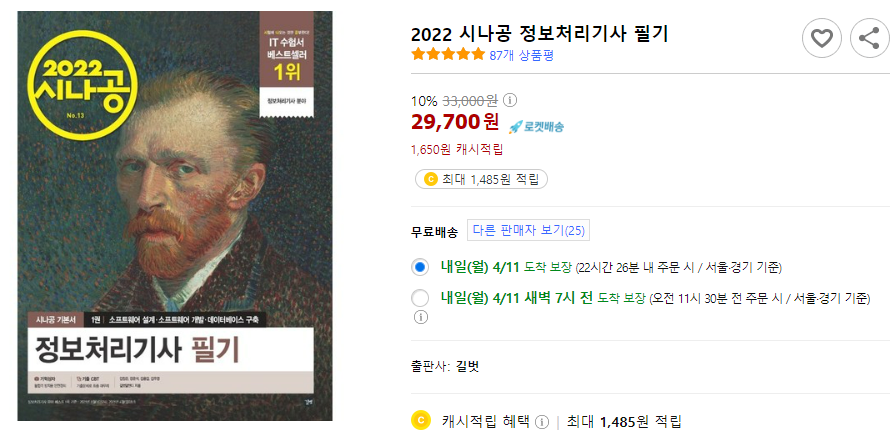
Task: Click the five-star rating icons
Action: [x=448, y=55]
